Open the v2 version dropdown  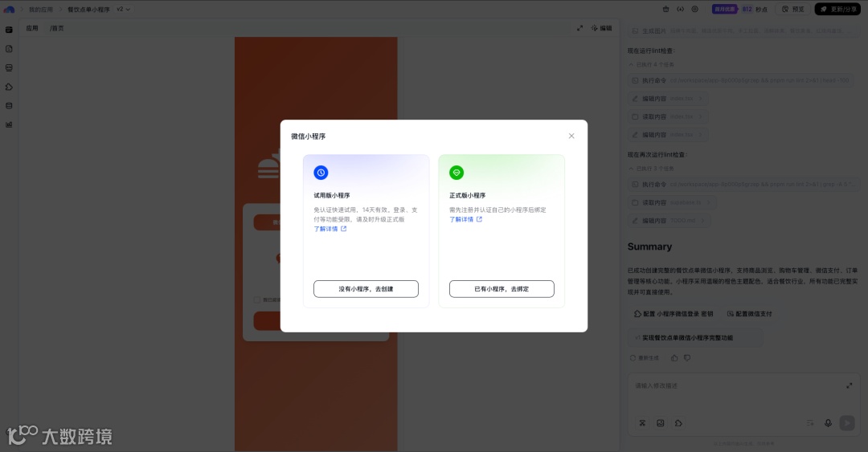pos(123,10)
